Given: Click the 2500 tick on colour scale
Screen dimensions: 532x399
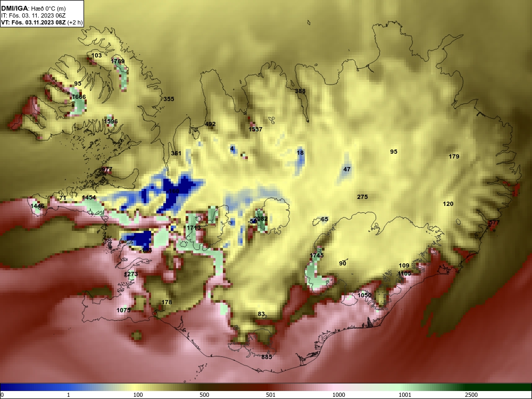Looking at the screenshot, I should (x=471, y=395).
